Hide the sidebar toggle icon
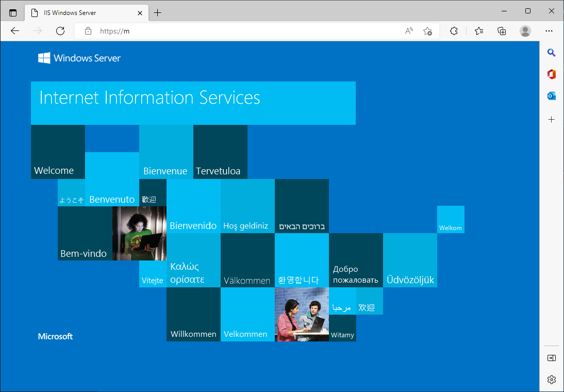Viewport: 564px width, 392px height. [x=552, y=358]
